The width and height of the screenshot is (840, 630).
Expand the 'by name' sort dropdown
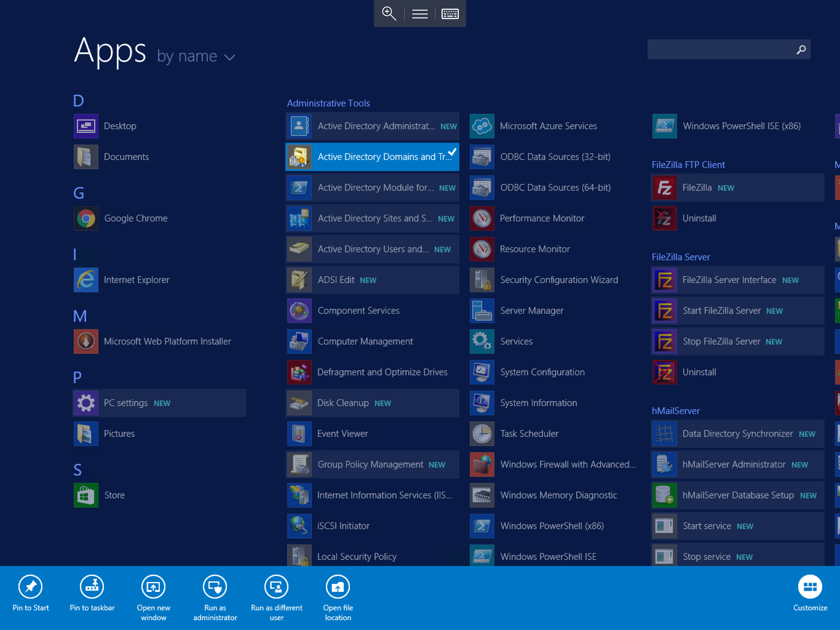point(196,57)
